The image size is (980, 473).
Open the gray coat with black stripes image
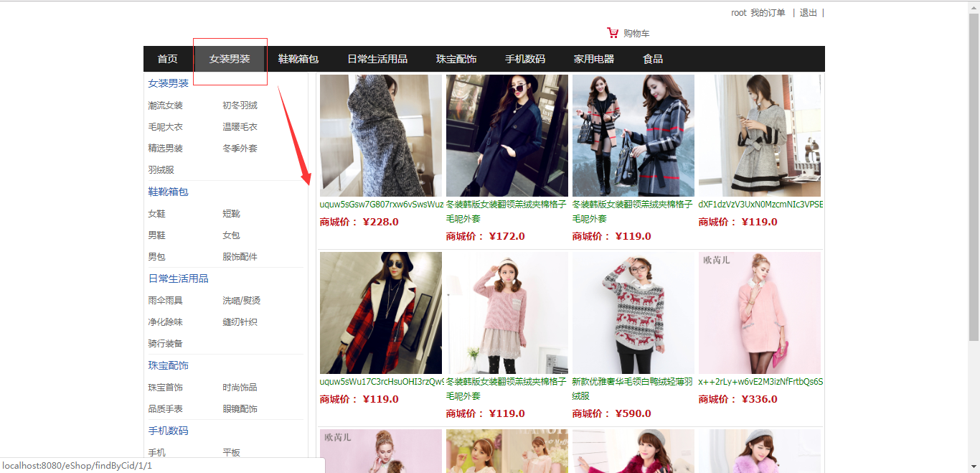coord(760,136)
